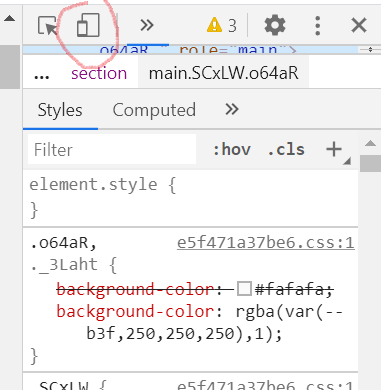Click the scroll up arrow in Styles pane

click(370, 144)
